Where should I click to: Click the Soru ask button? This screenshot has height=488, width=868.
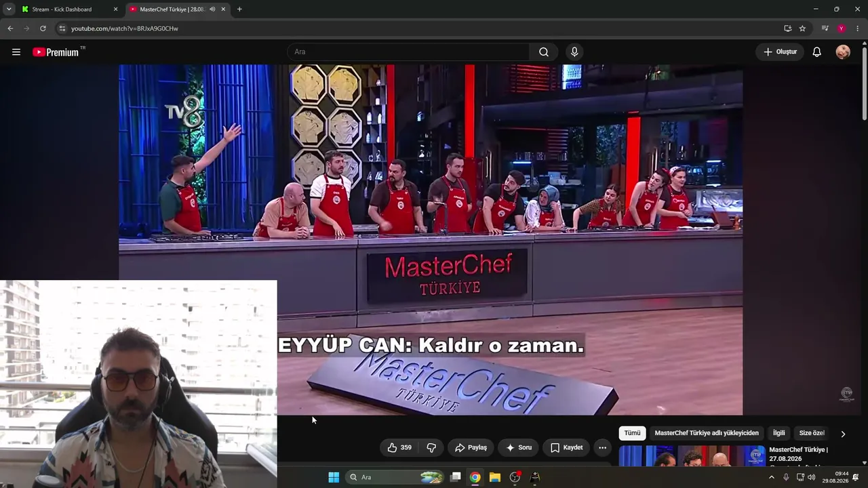(x=519, y=447)
